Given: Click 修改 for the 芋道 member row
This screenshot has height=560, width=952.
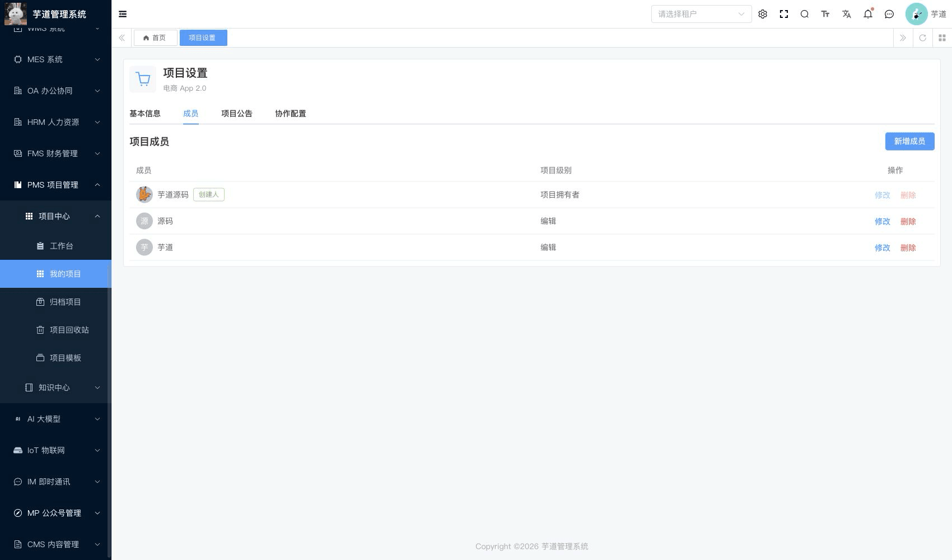Looking at the screenshot, I should (883, 248).
